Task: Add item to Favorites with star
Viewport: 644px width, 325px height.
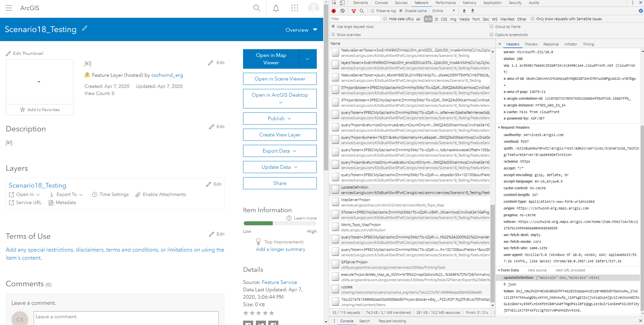Action: [40, 110]
